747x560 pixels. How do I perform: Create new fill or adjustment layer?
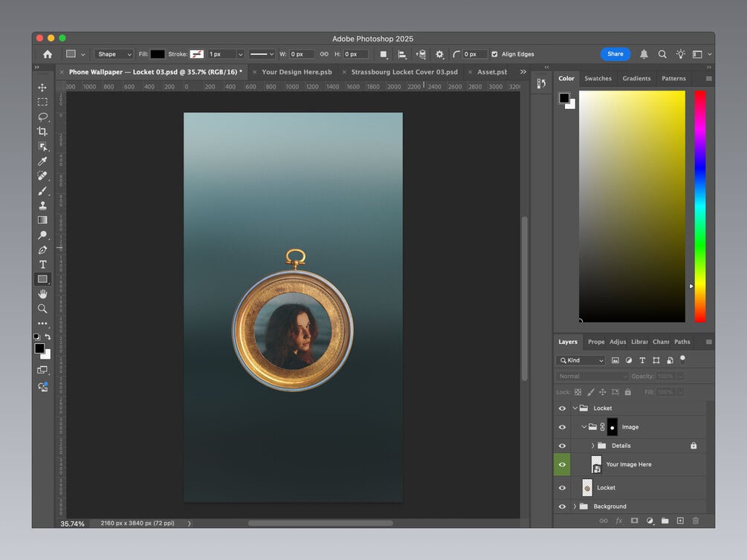pos(650,521)
